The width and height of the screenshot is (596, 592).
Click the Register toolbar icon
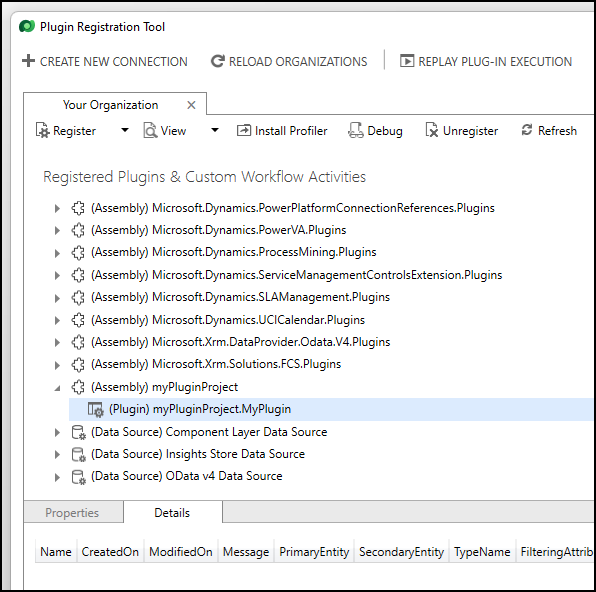tap(43, 130)
